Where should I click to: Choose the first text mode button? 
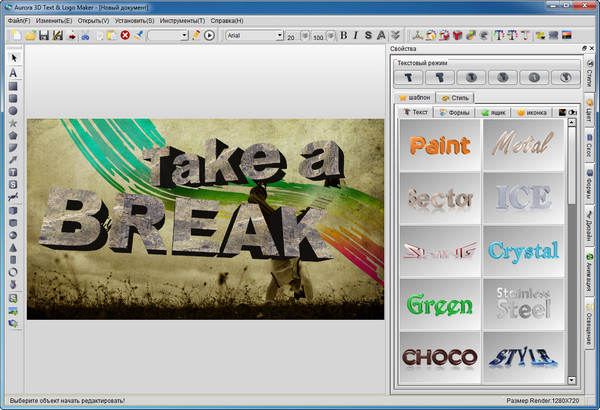(x=408, y=78)
